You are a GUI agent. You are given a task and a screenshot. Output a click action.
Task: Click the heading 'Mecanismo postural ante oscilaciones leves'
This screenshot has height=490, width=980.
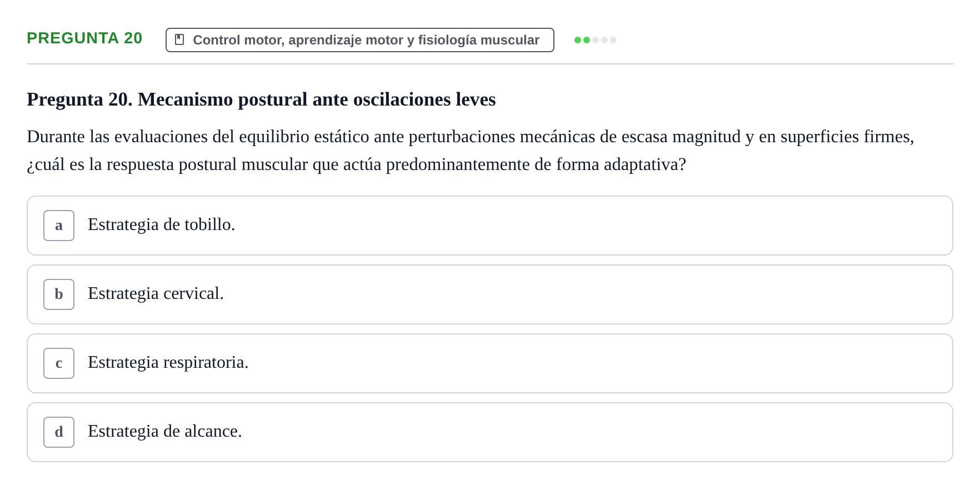[x=317, y=99]
